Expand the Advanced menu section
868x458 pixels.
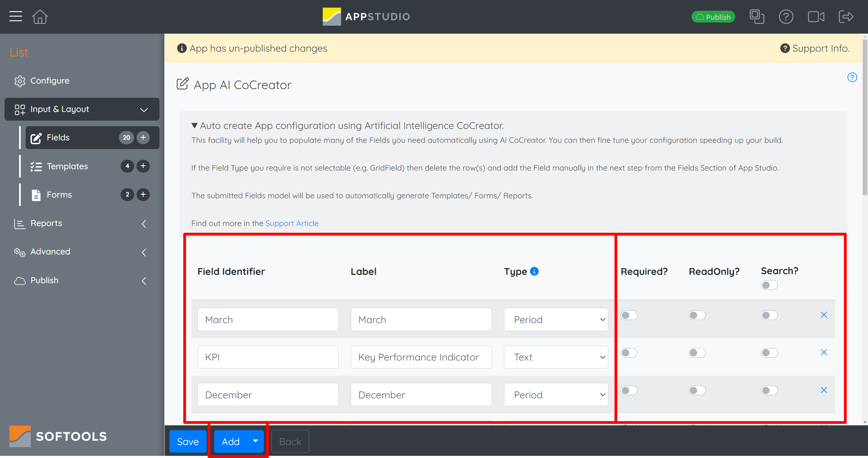[x=144, y=252]
